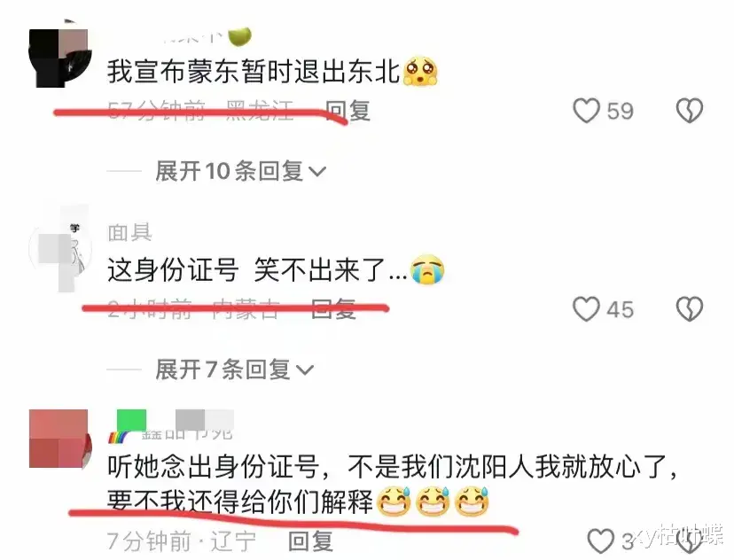Click the comment text 我宣布蒙东暂时退出东北
This screenshot has height=560, width=734.
pos(253,72)
